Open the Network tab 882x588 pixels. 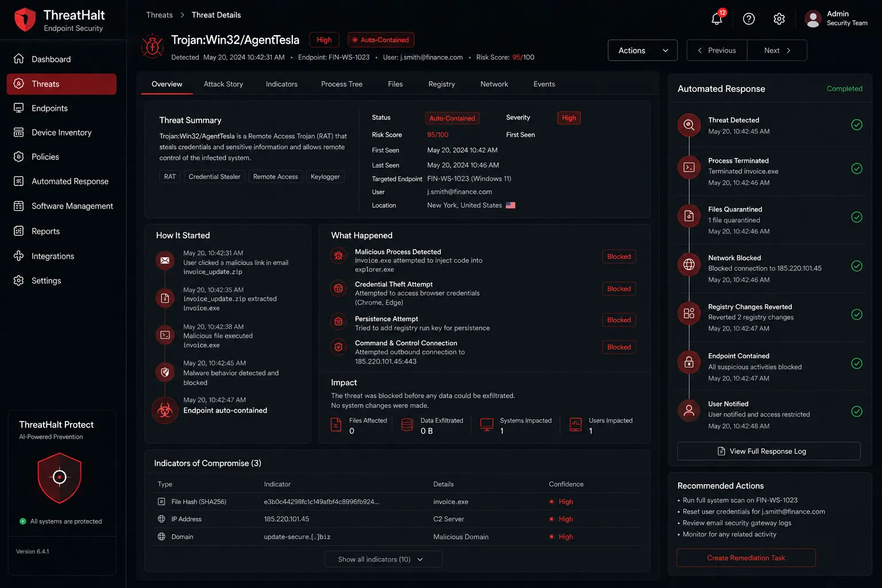point(494,84)
